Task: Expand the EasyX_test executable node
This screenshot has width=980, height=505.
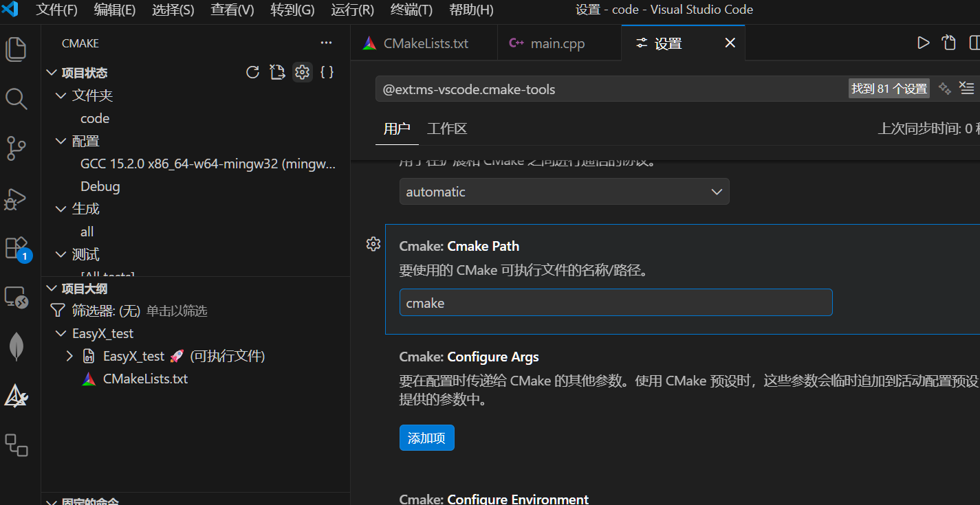Action: 69,356
